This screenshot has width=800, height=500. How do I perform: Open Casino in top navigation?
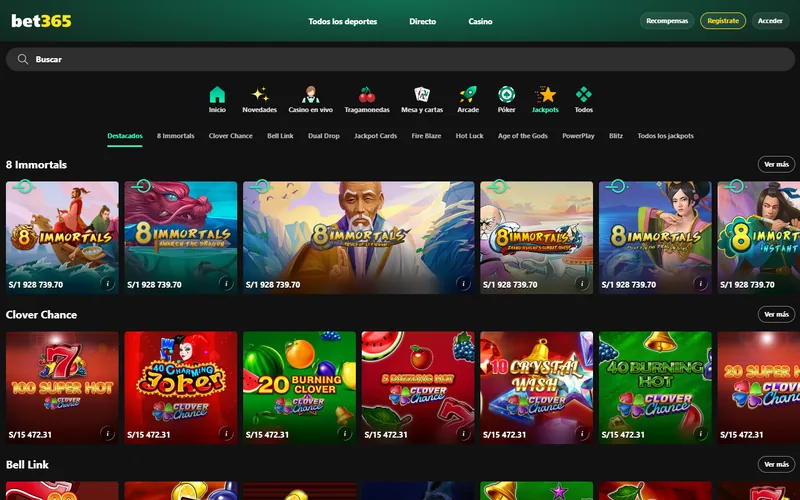point(480,21)
